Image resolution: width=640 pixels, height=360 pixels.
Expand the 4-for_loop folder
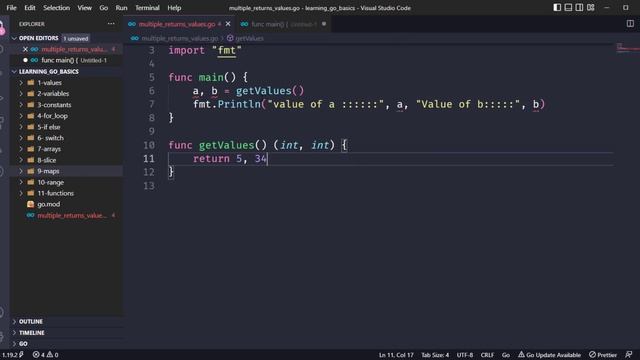pos(52,116)
